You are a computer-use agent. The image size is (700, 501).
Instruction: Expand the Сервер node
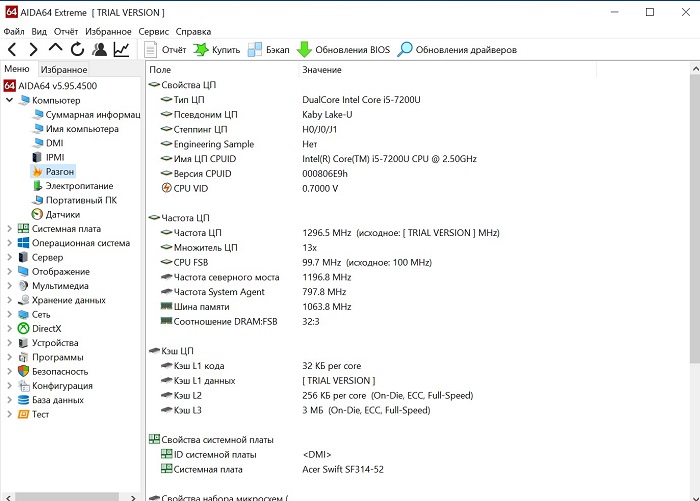[9, 257]
